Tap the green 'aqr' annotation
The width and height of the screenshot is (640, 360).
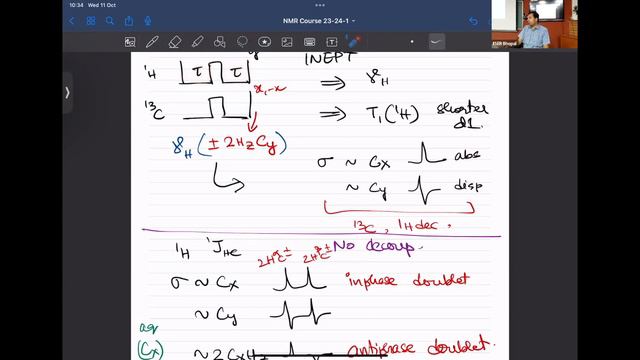[x=149, y=327]
